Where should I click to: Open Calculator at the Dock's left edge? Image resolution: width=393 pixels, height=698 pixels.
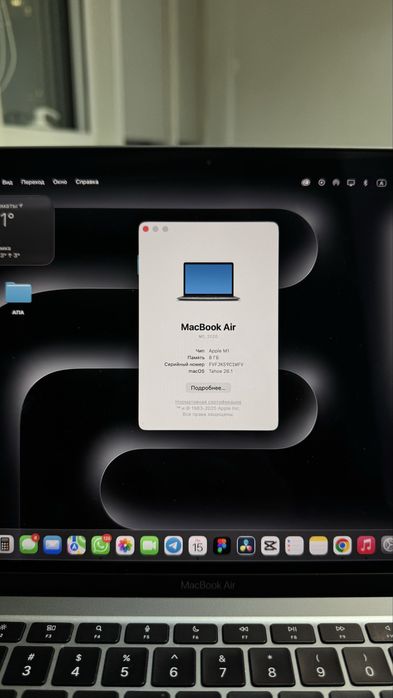coord(6,545)
